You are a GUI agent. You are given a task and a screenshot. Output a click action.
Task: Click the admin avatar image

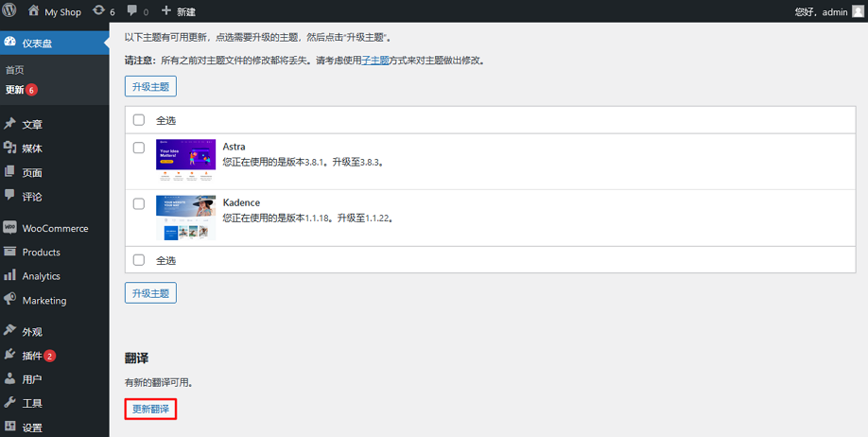point(858,11)
